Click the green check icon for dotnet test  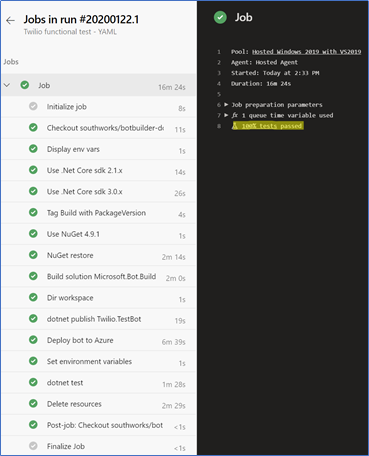click(33, 382)
